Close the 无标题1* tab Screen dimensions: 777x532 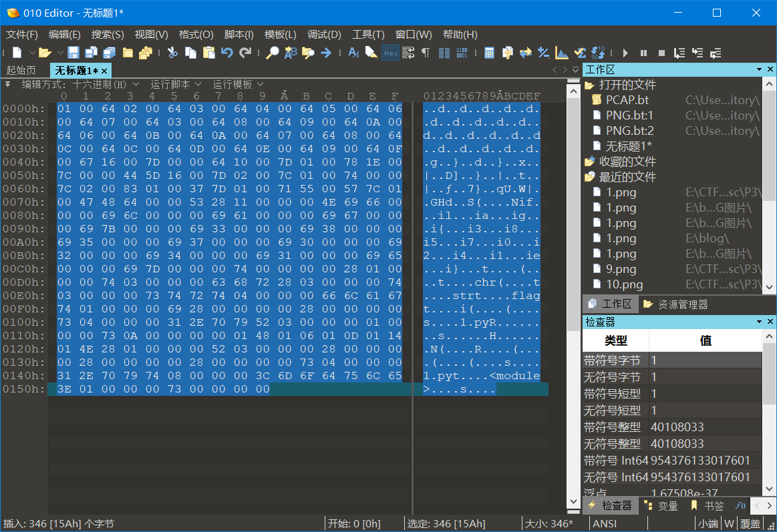pos(104,71)
